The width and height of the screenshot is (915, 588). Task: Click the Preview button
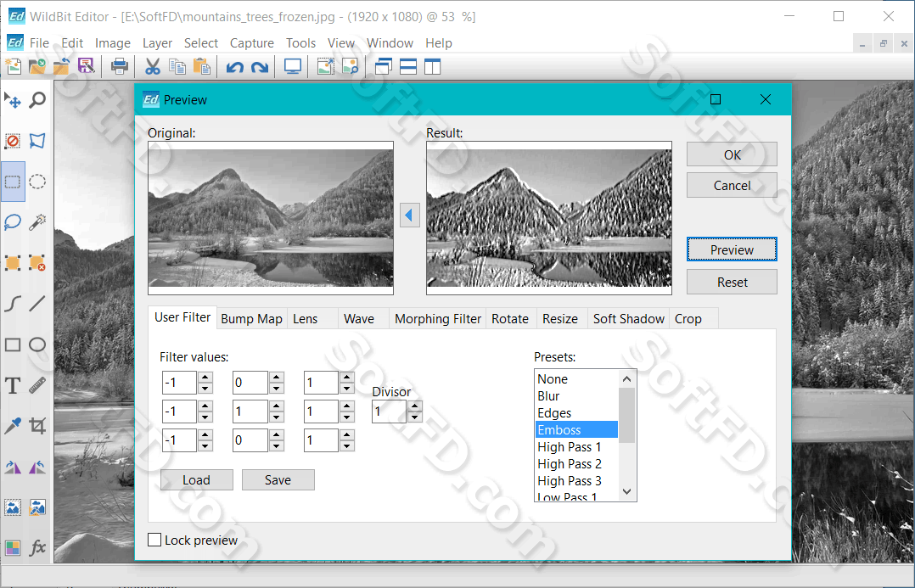[x=732, y=249]
